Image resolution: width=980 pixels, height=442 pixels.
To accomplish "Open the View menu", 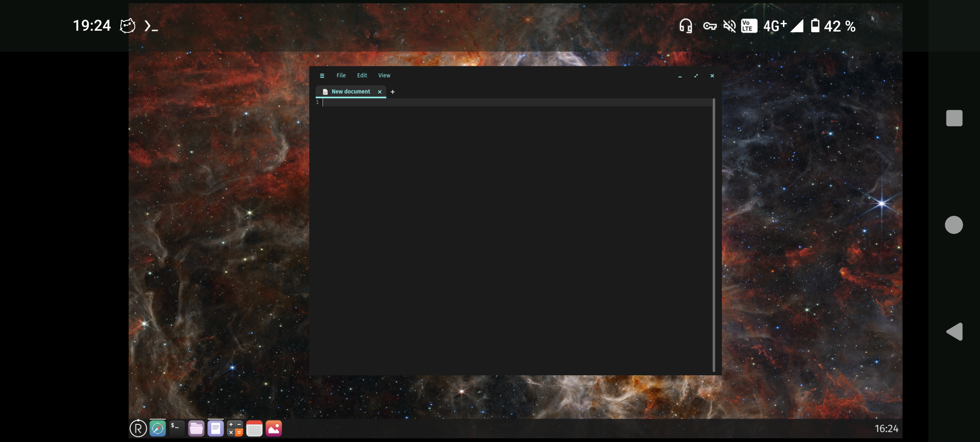I will tap(384, 75).
